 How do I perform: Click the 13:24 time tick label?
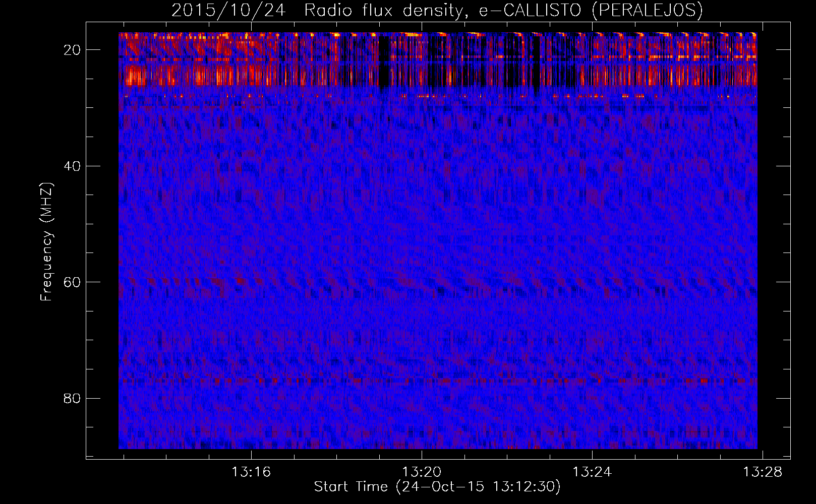click(x=592, y=472)
